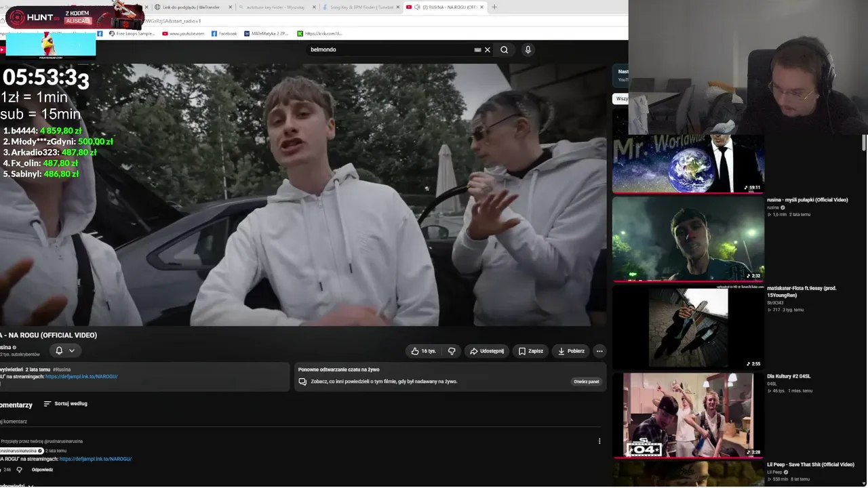Activate voice search microphone icon
Screen dimensions: 868x488
tap(528, 49)
